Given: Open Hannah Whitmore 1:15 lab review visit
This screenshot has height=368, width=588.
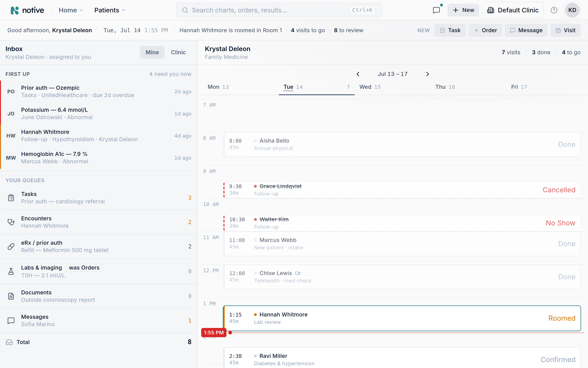Looking at the screenshot, I should coord(402,318).
